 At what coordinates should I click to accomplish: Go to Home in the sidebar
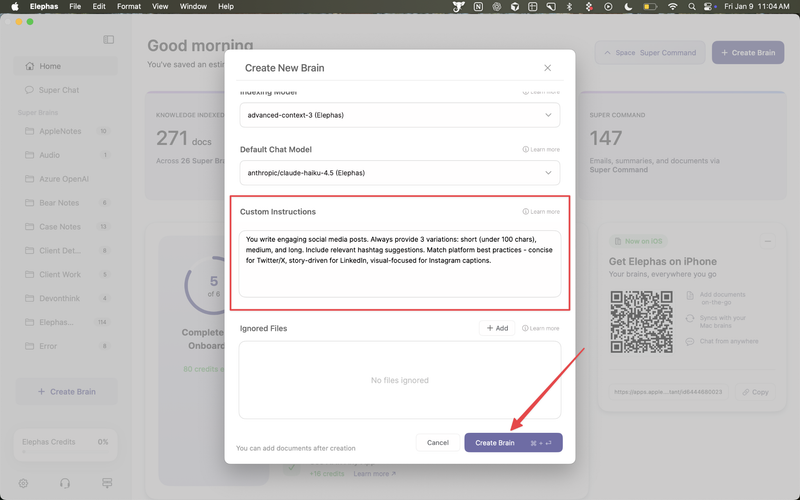click(x=66, y=66)
